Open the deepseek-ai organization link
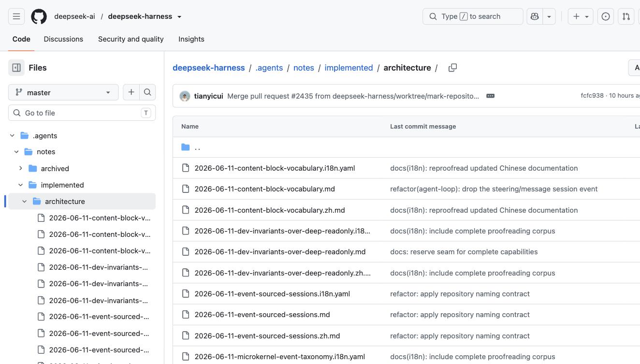640x364 pixels. pos(74,16)
